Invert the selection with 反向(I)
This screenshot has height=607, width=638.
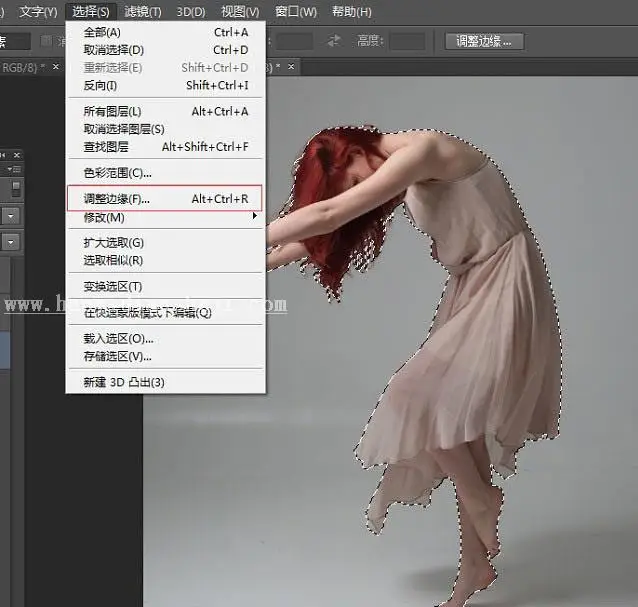(x=166, y=85)
